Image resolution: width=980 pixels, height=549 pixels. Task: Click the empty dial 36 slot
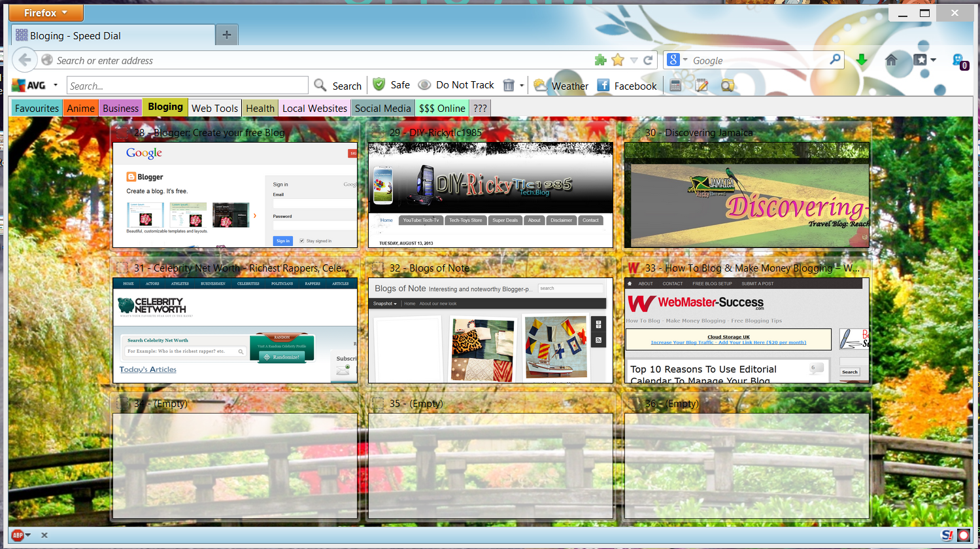(747, 466)
